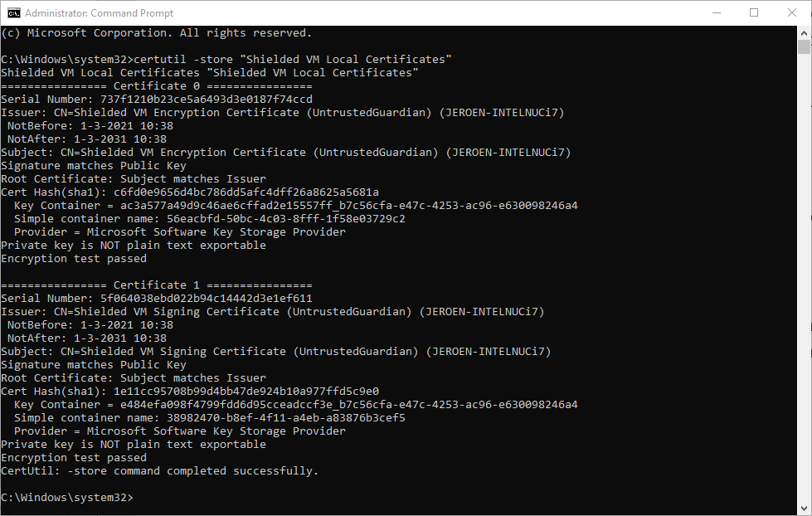The width and height of the screenshot is (812, 516).
Task: Click the minimize window icon
Action: point(715,13)
